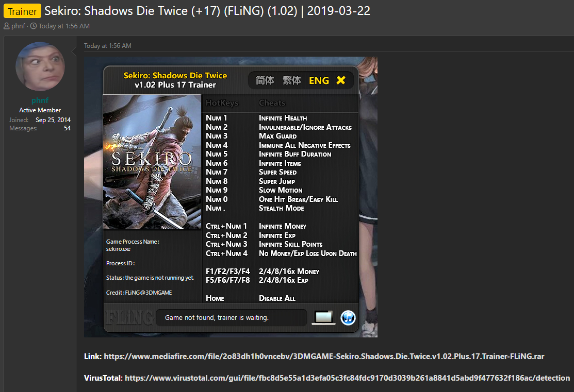Image resolution: width=574 pixels, height=392 pixels.
Task: Click 'No Money/Exp Loss Upon Death' text
Action: click(308, 253)
